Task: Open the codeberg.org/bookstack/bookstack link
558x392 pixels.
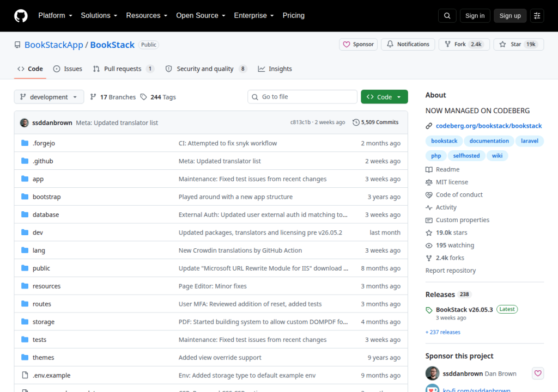Action: (489, 126)
